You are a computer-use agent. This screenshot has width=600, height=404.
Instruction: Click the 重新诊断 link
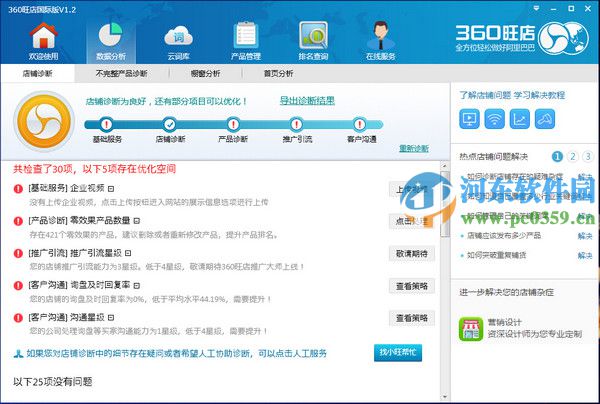414,148
